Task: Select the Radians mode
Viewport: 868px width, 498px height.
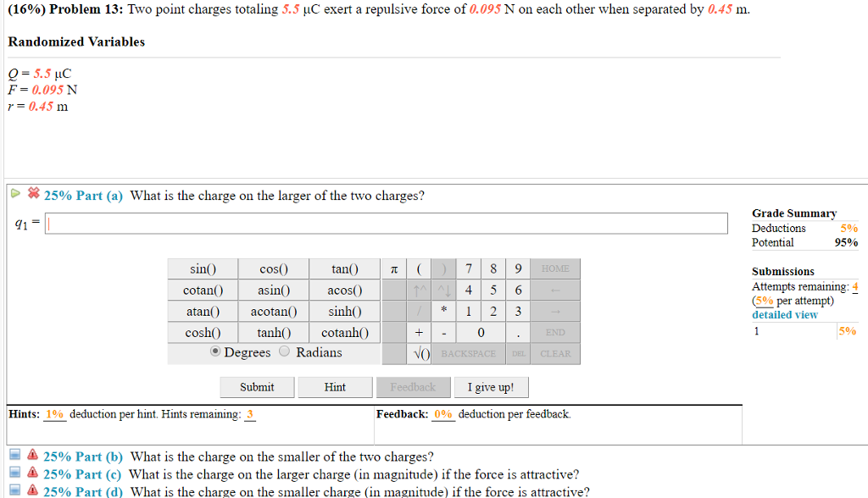Action: coord(286,353)
